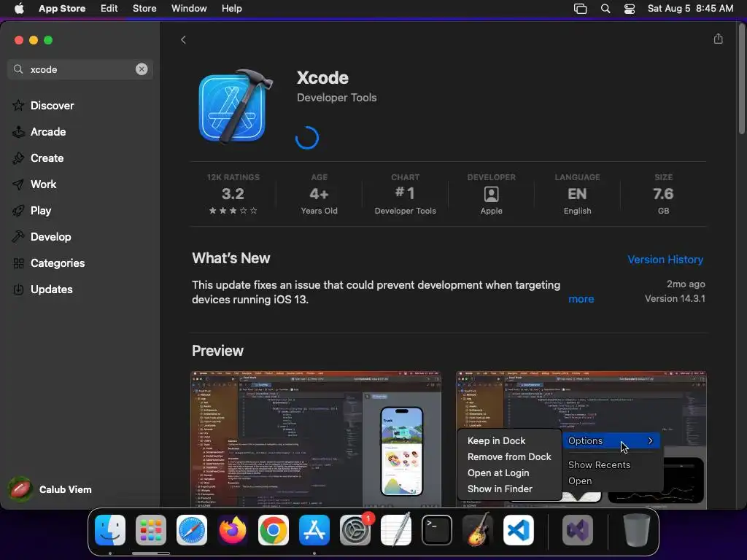
Task: Go back with the back chevron
Action: [183, 39]
